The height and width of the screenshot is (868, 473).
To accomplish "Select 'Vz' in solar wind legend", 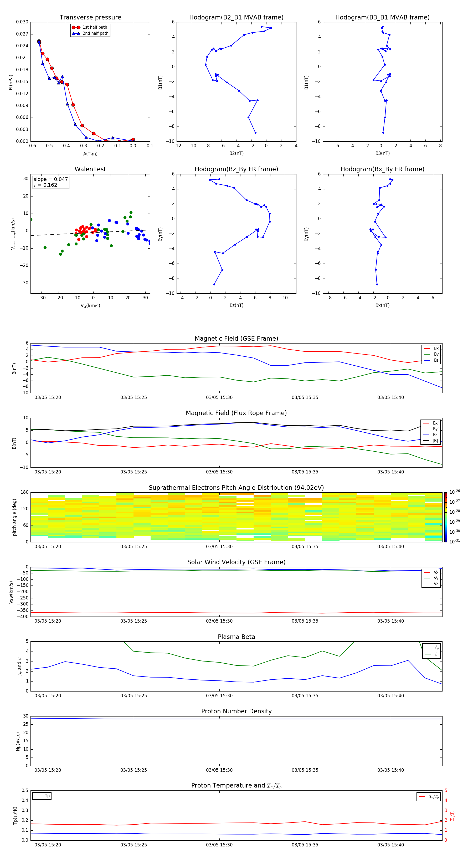I will [431, 584].
